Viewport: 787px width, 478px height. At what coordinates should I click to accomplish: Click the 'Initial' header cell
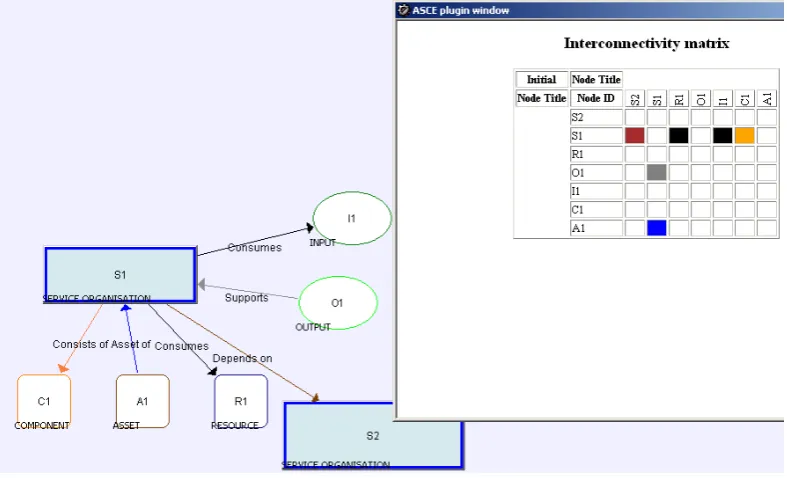pos(542,79)
